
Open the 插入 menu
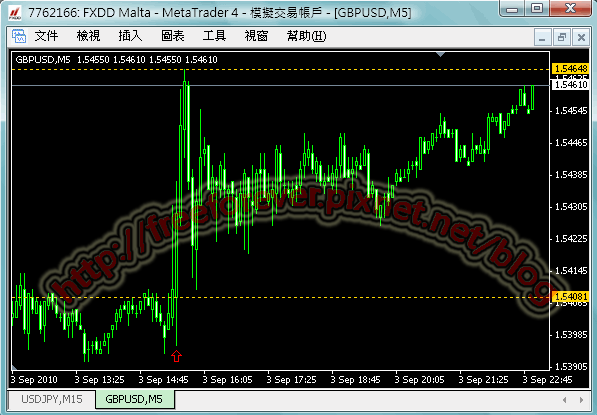(x=130, y=36)
